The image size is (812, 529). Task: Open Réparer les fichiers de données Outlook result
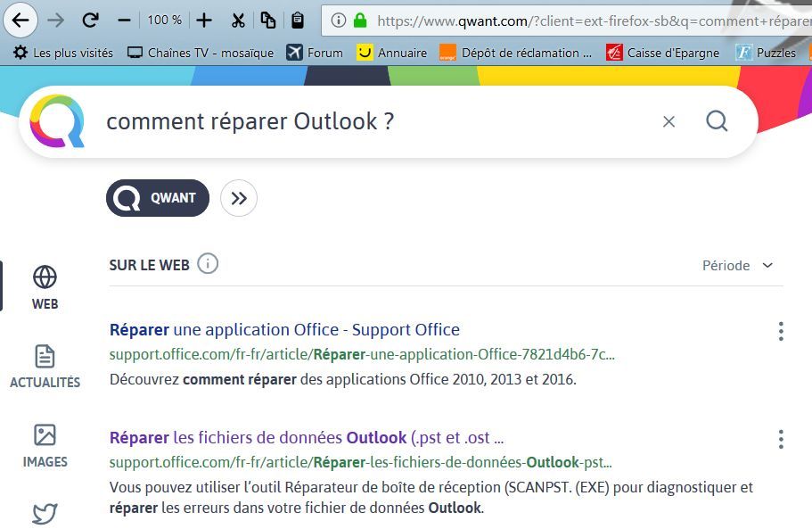coord(306,438)
